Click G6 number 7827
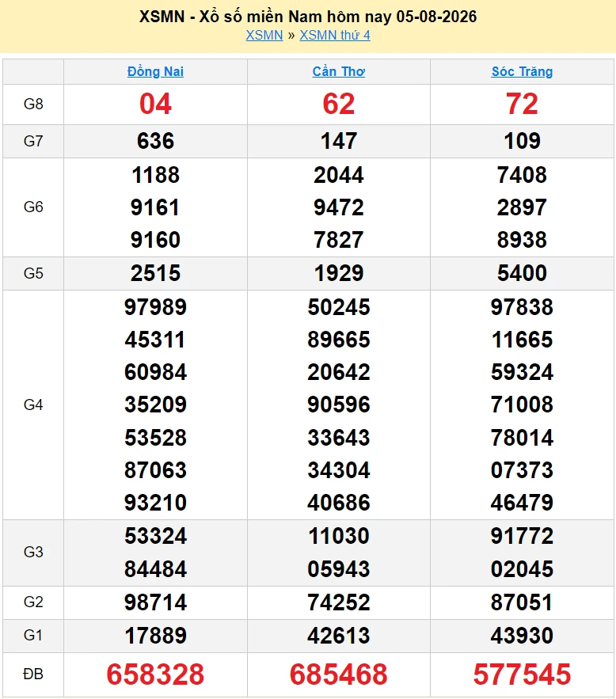The width and height of the screenshot is (616, 699). pyautogui.click(x=339, y=240)
